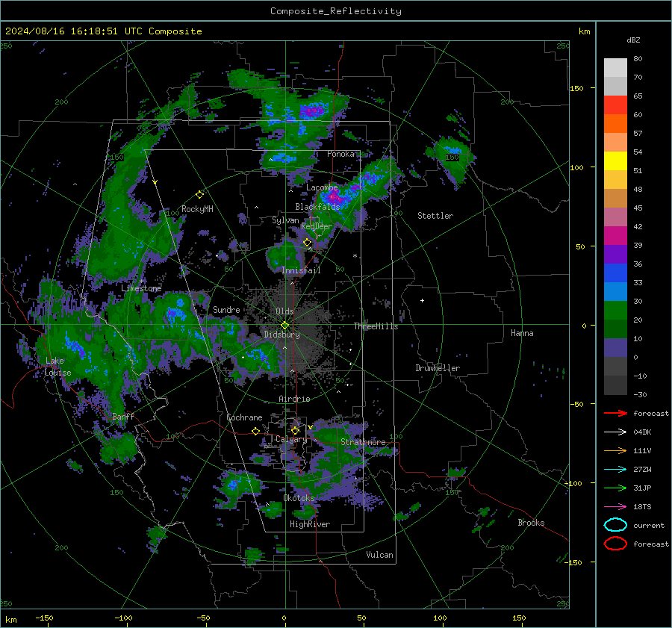The height and width of the screenshot is (628, 672).
Task: Select the Strathmore label
Action: (363, 442)
